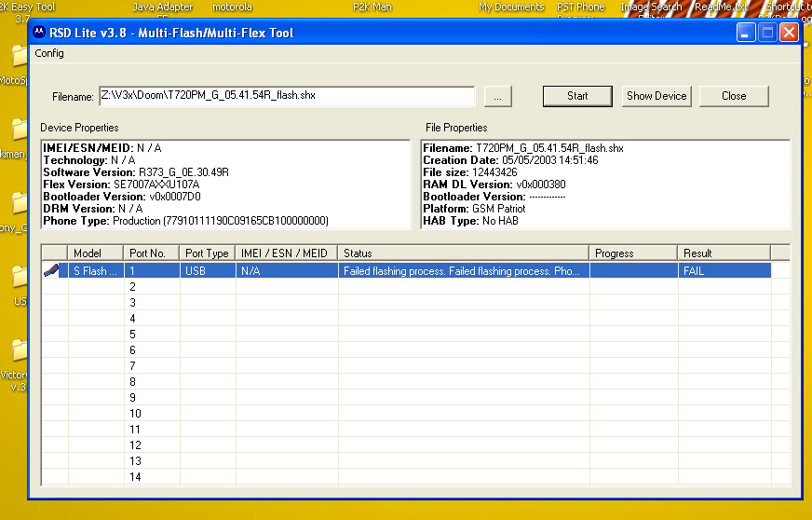Select the motorola desktop shortcut label
This screenshot has width=812, height=520.
[x=232, y=7]
